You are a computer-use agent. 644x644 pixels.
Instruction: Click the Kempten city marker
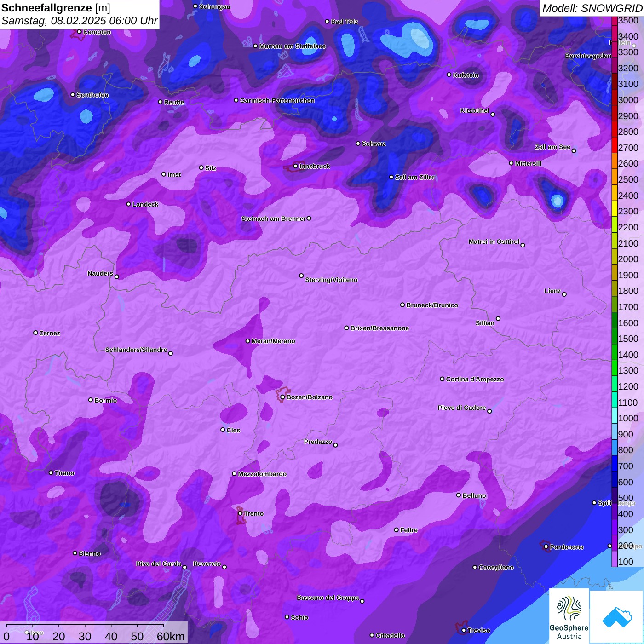coord(79,32)
